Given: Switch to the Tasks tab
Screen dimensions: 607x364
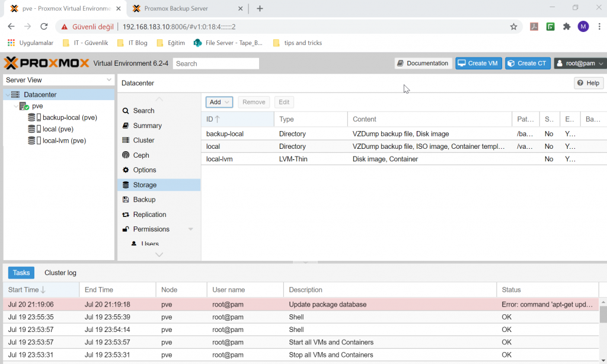Looking at the screenshot, I should click(21, 273).
